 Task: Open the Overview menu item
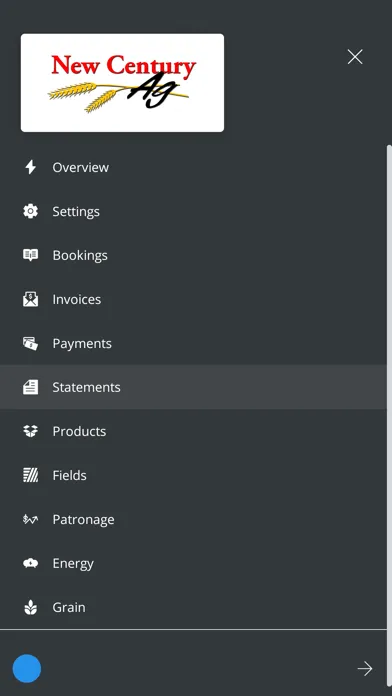pos(193,167)
